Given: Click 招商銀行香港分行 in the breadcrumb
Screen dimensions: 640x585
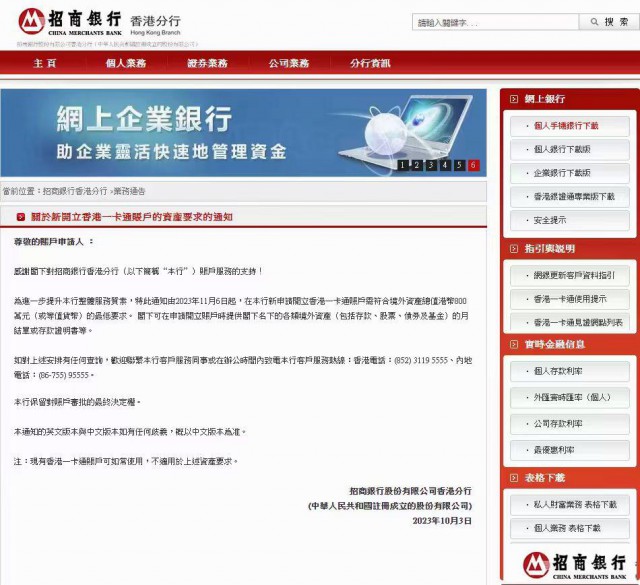Looking at the screenshot, I should coord(75,191).
